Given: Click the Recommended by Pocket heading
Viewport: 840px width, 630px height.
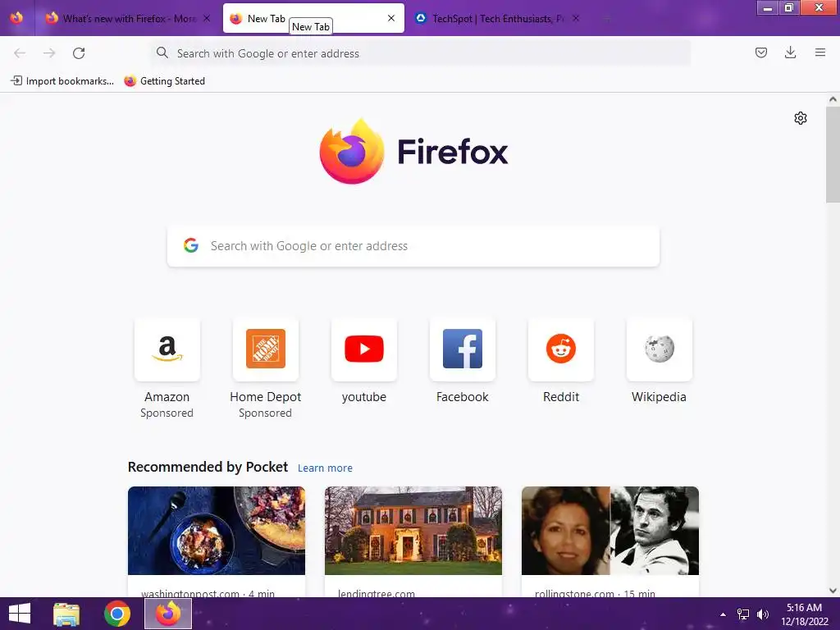Looking at the screenshot, I should click(208, 467).
